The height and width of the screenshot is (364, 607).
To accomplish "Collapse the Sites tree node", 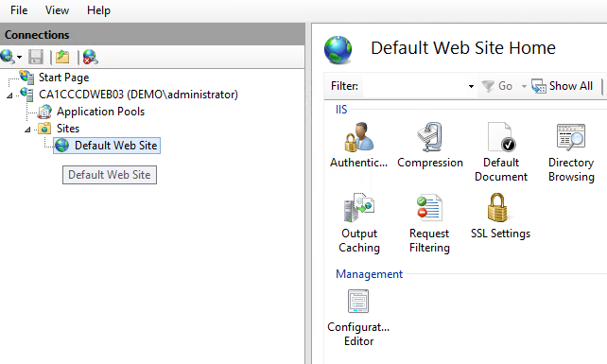I will point(27,130).
